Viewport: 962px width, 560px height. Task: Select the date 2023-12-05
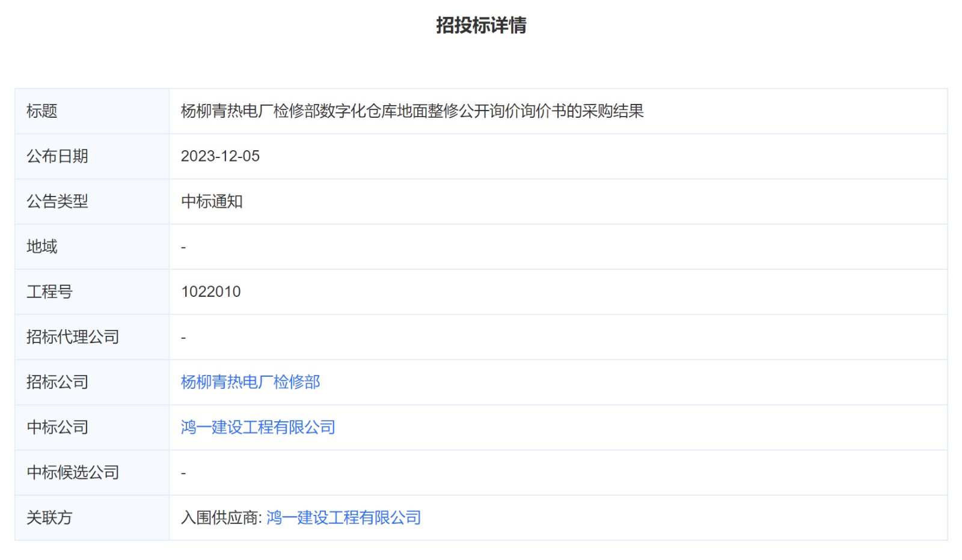[x=220, y=156]
